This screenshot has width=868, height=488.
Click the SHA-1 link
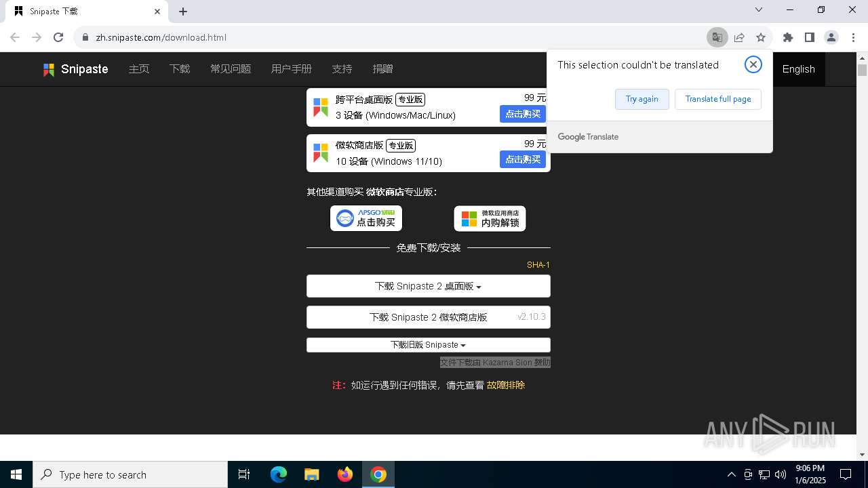tap(538, 265)
